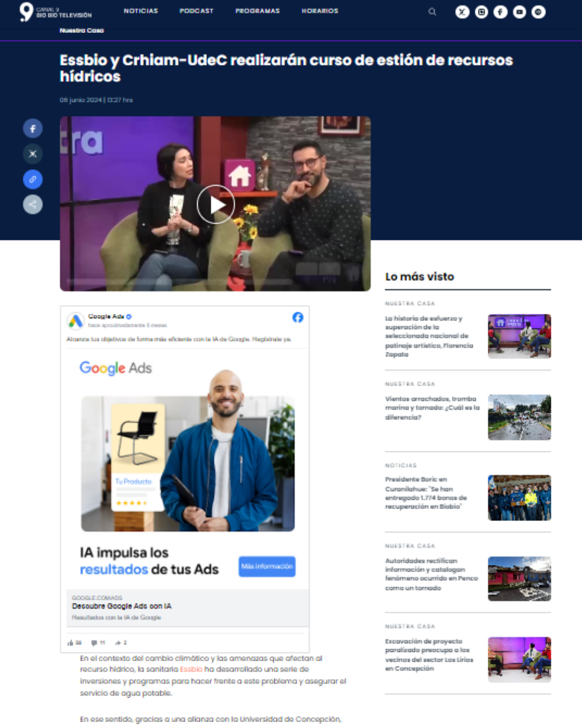
Task: Click the 'Google Ads' page name in the ad
Action: (x=106, y=317)
